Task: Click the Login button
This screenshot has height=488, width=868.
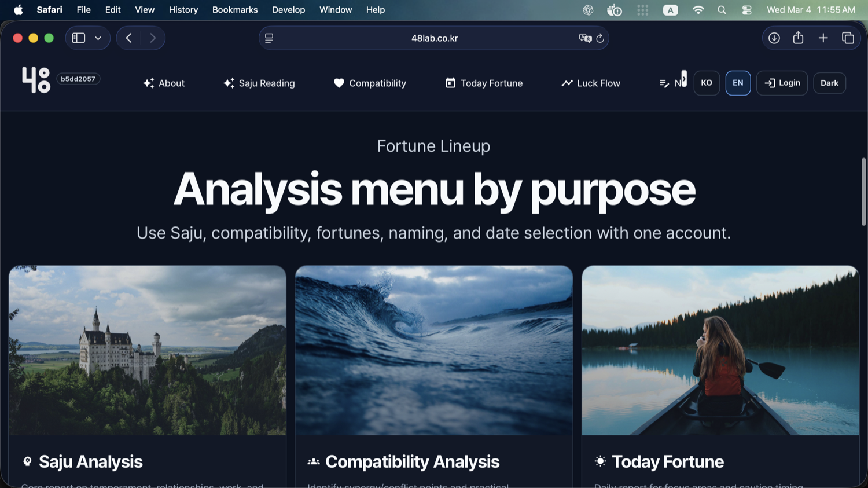Action: coord(782,83)
